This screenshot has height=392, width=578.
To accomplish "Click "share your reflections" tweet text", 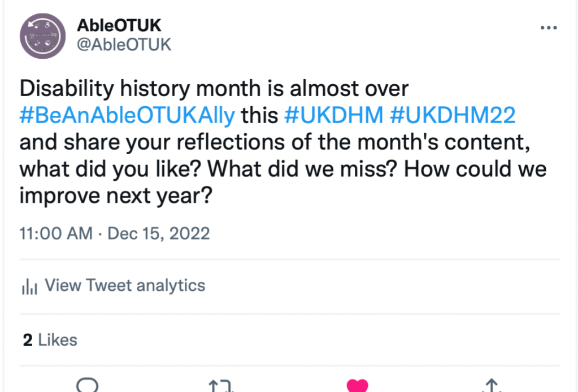I will point(157,142).
